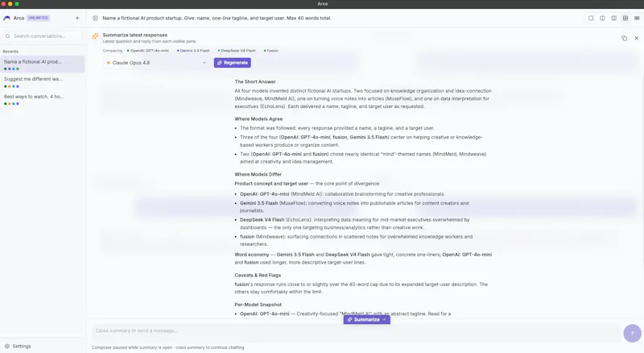
Task: Click the sparkle summarize icon in panel header
Action: 95,36
